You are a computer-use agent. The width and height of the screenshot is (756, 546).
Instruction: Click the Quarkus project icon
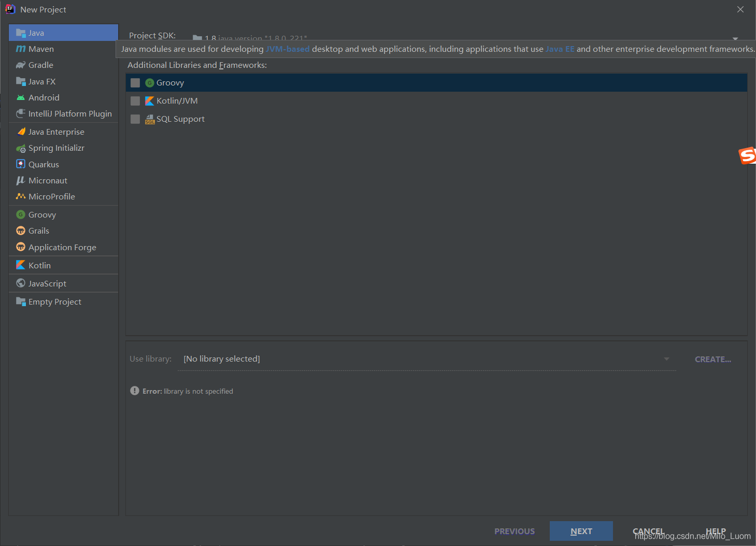tap(21, 164)
